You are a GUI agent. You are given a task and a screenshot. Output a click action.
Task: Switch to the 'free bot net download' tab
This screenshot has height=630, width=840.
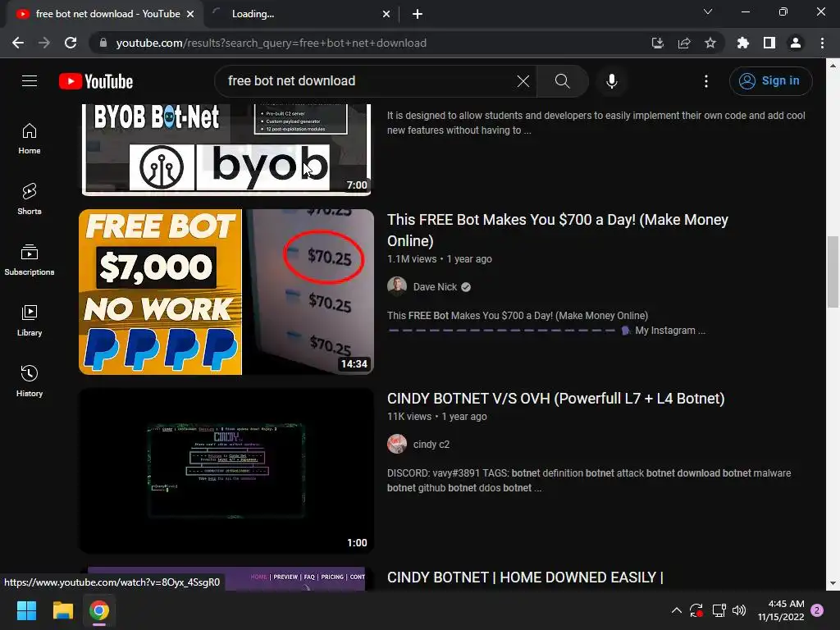[103, 14]
